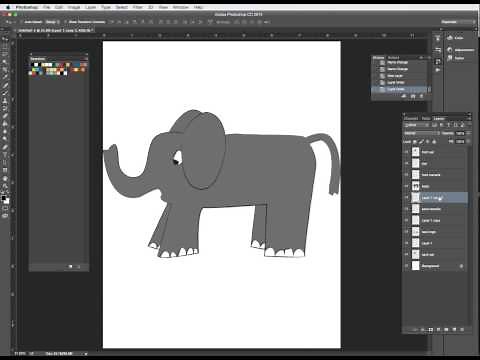Choose the Path Selection tool
480x360 pixels.
5,163
